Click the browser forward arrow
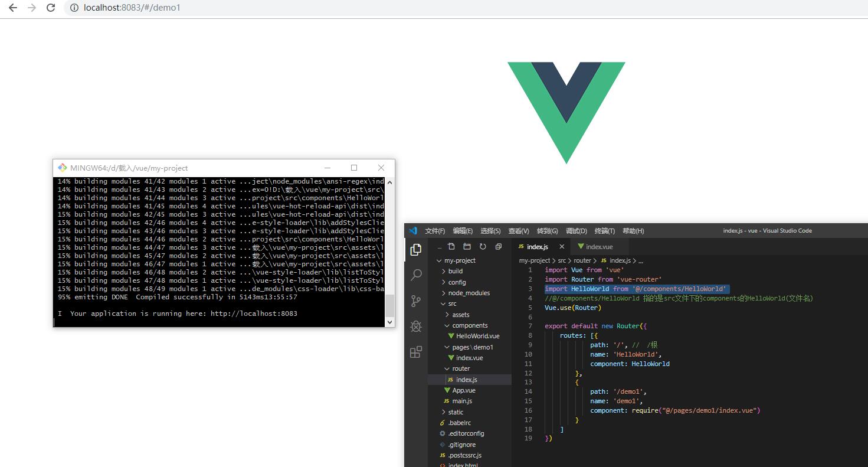 click(32, 8)
